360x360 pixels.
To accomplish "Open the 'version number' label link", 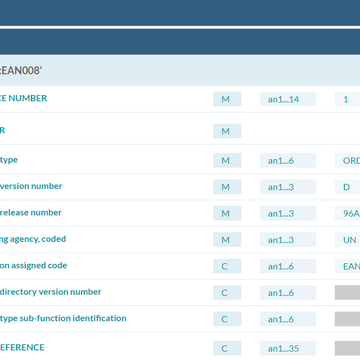I will [31, 186].
